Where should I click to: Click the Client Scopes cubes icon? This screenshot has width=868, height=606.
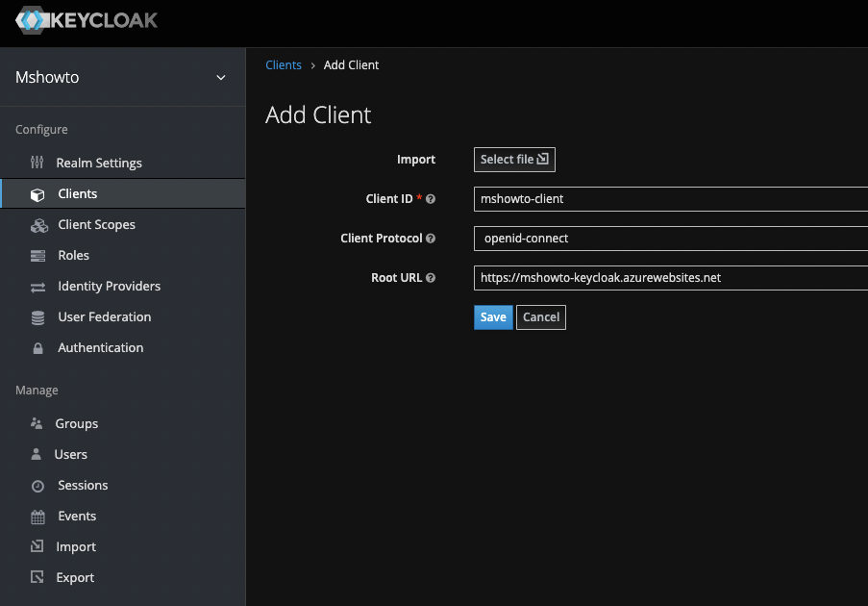click(38, 225)
